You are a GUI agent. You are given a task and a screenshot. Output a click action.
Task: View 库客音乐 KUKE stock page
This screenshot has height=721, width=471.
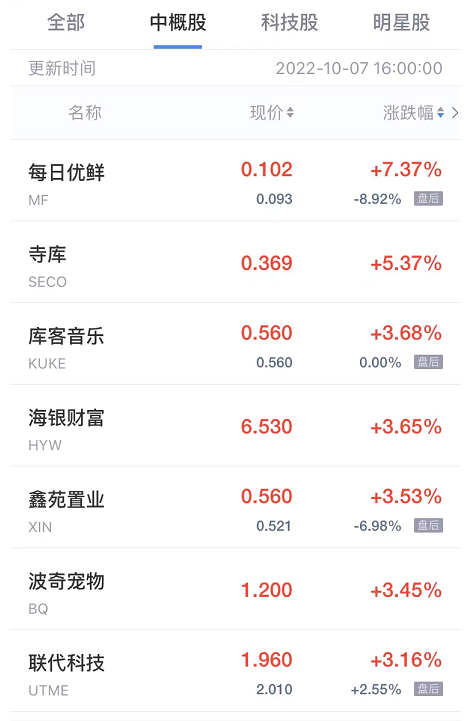(236, 344)
